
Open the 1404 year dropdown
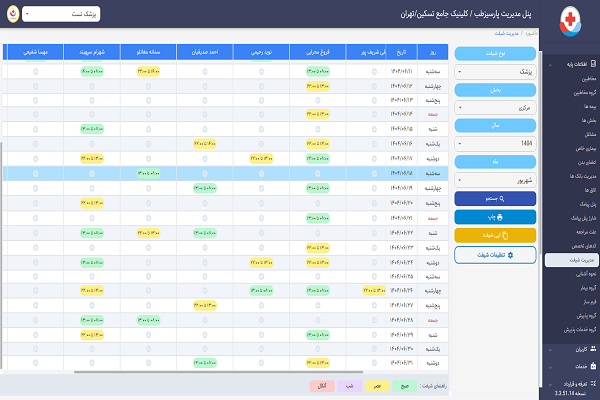pyautogui.click(x=495, y=144)
